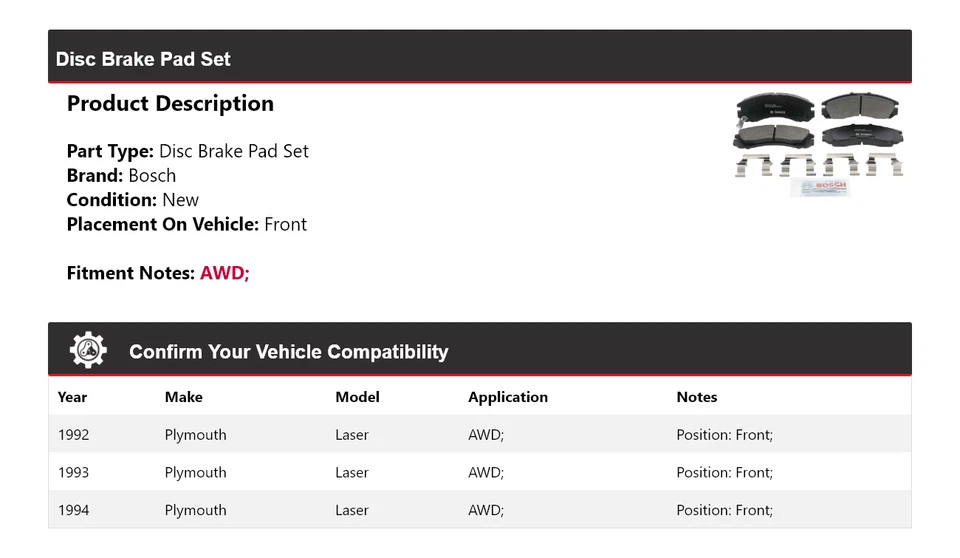The image size is (960, 558).
Task: Click the gear wrench compatibility icon
Action: pos(88,350)
